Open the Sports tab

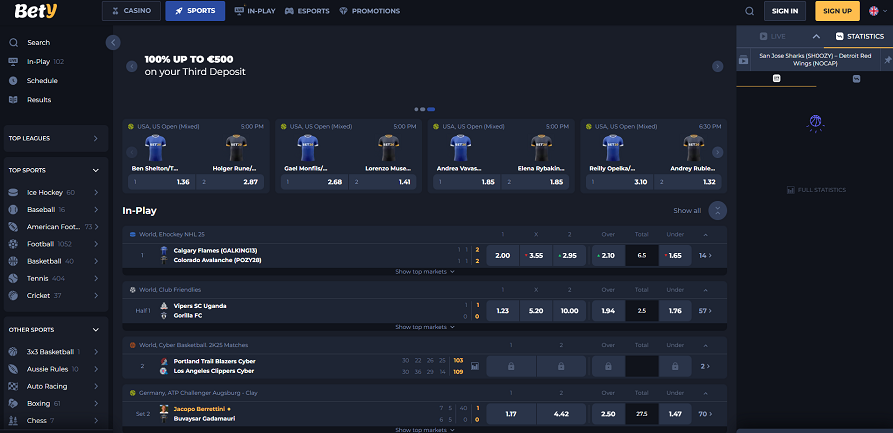click(x=195, y=11)
